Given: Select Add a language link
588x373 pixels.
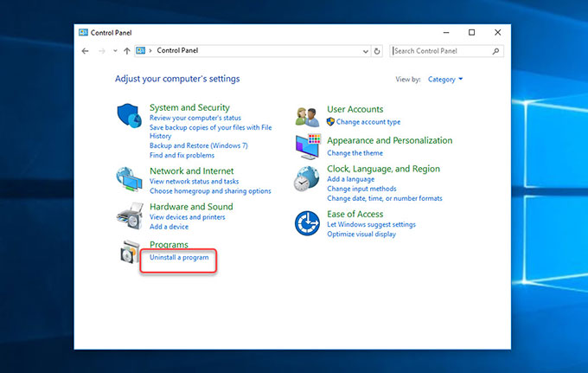Looking at the screenshot, I should [350, 179].
